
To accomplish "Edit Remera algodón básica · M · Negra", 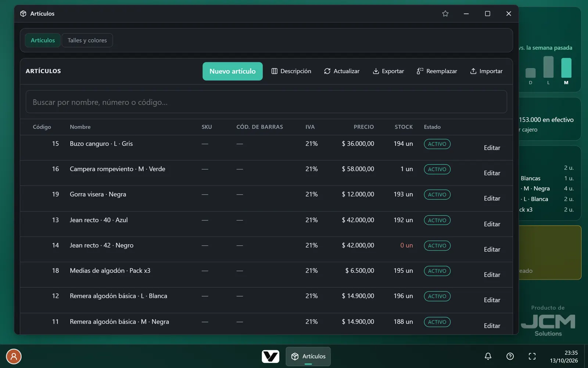I will (492, 326).
